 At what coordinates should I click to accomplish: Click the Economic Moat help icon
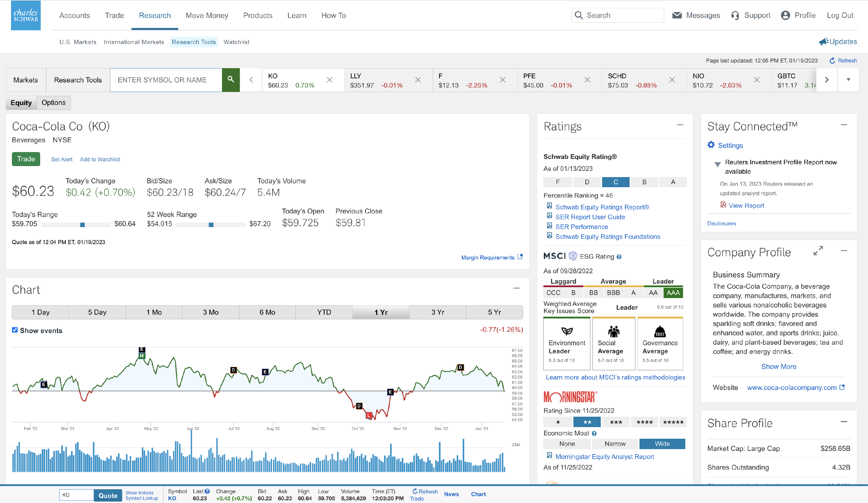(594, 433)
